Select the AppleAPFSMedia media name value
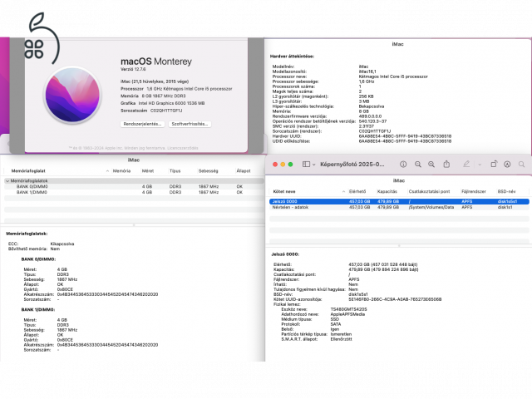 [347, 314]
